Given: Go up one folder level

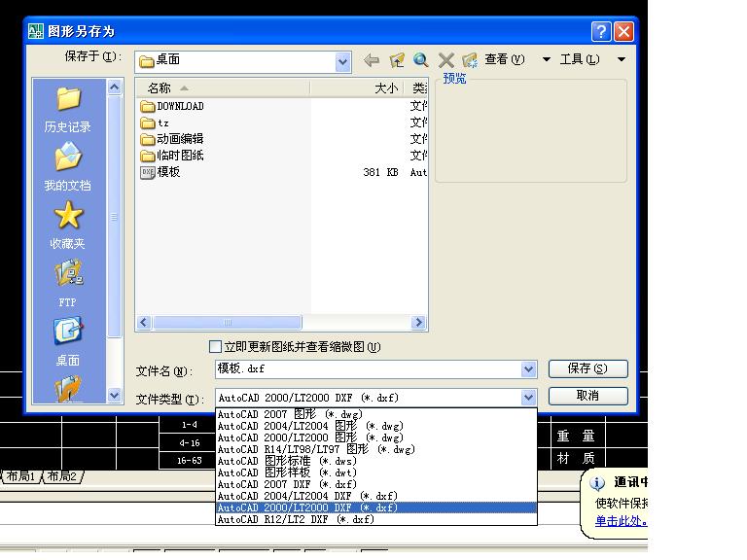Looking at the screenshot, I should [397, 60].
